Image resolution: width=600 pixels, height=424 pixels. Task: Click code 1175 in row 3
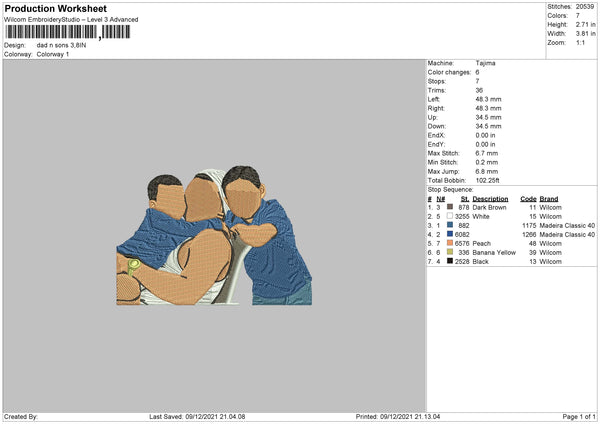coord(529,225)
